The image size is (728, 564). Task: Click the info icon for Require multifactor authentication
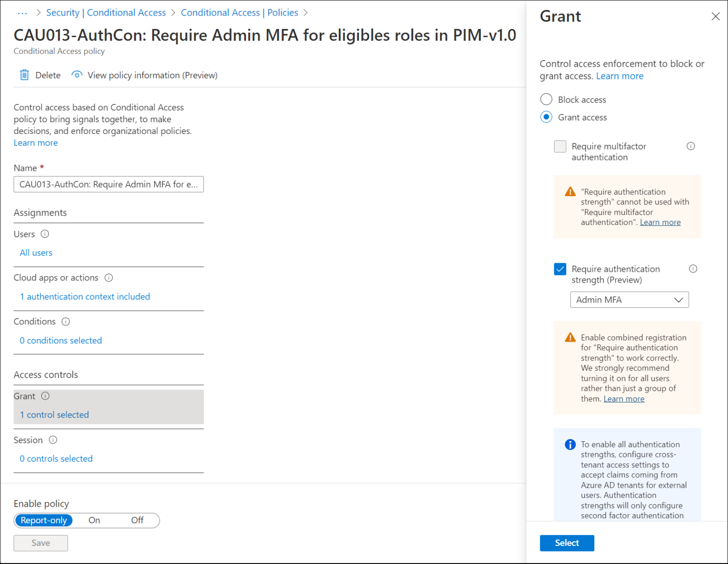click(x=691, y=146)
